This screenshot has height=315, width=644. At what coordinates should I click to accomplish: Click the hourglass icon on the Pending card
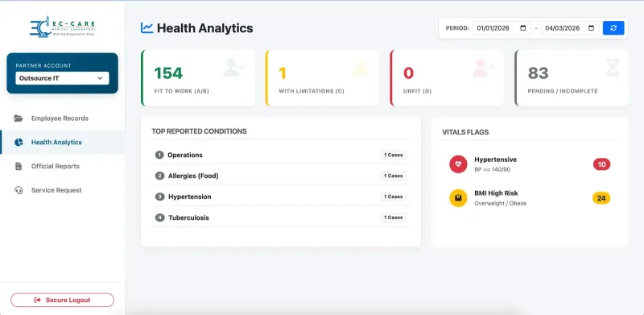tap(613, 68)
